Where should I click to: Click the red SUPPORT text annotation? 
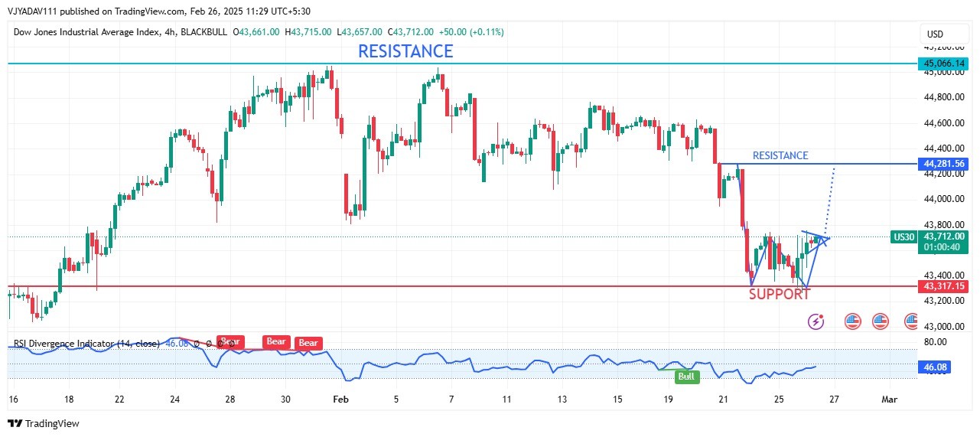[779, 294]
